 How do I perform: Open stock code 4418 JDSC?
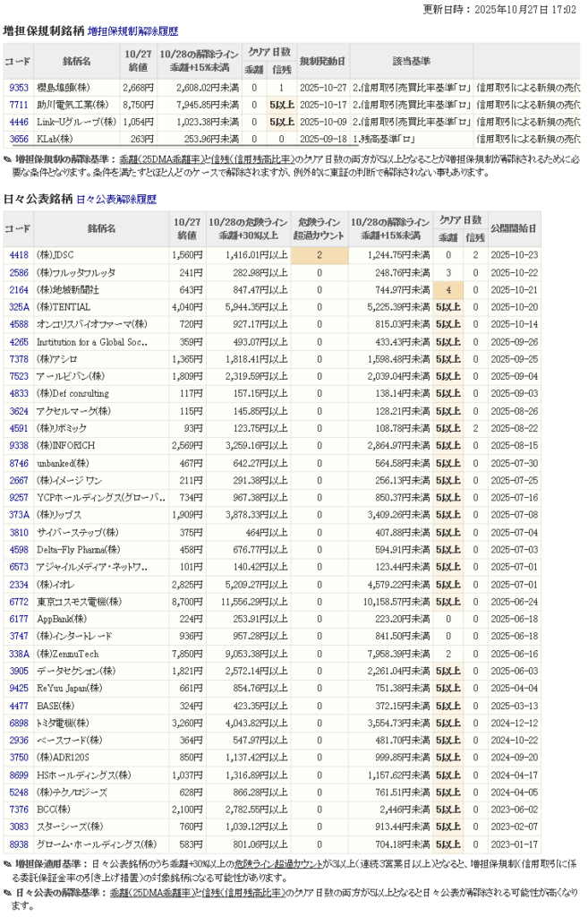coord(18,255)
